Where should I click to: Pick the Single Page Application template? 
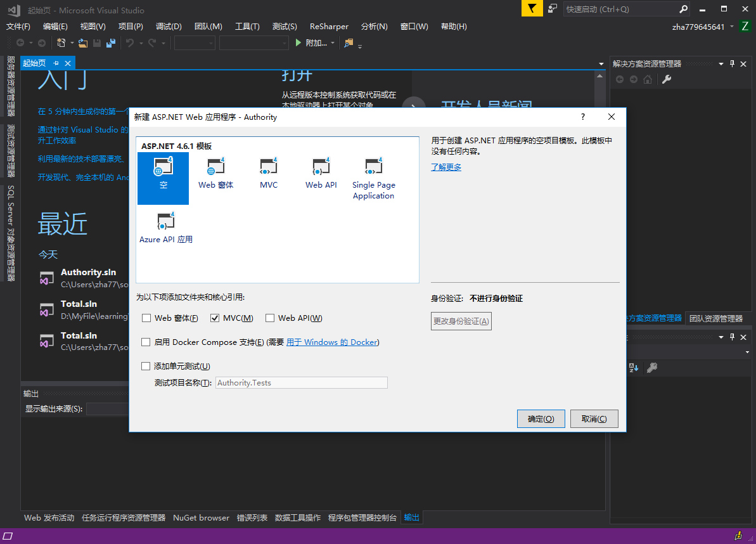click(374, 178)
